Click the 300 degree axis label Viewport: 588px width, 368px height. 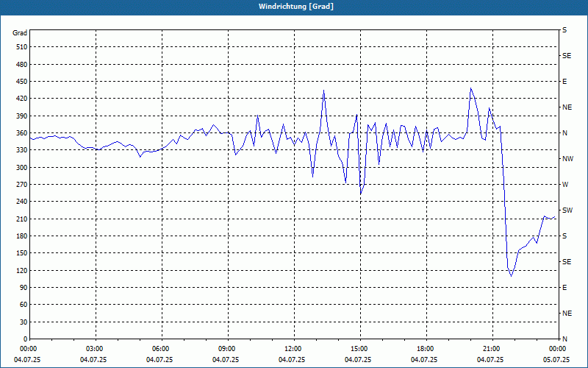coord(21,168)
